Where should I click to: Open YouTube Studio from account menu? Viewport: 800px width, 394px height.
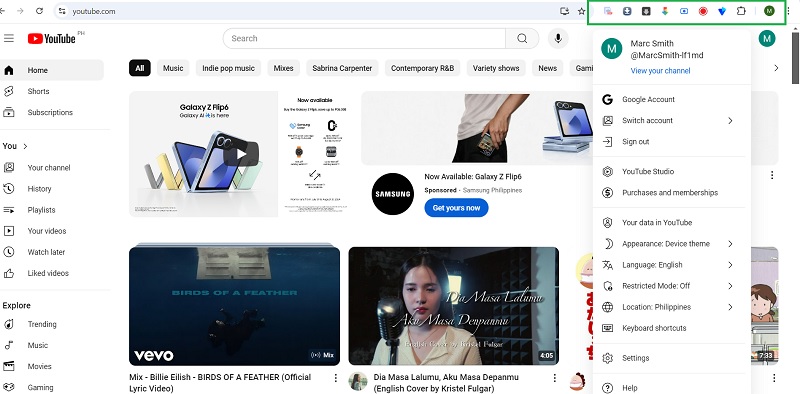click(x=671, y=171)
